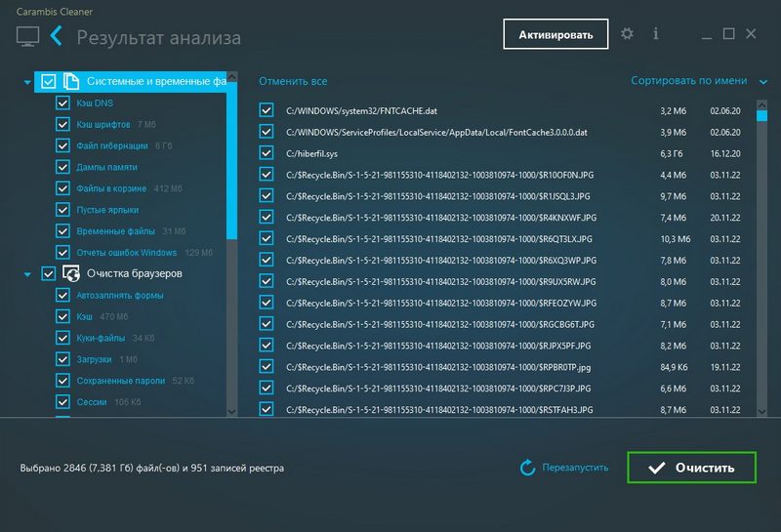The image size is (781, 532).
Task: Select the Файлы в корзине item
Action: (x=111, y=188)
